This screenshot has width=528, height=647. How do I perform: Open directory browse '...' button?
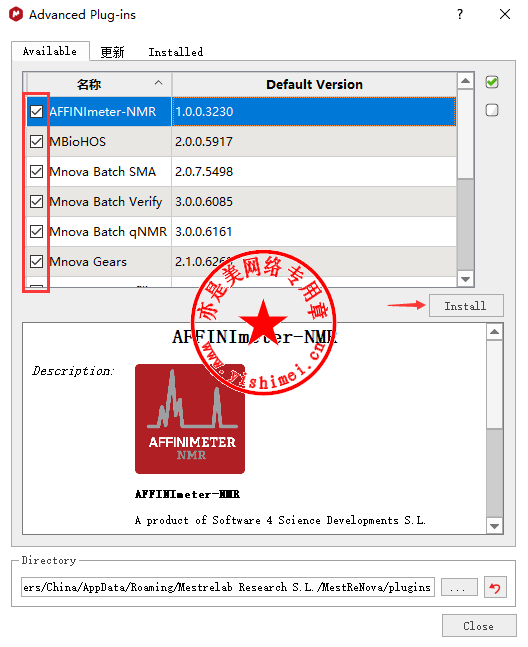pos(459,587)
